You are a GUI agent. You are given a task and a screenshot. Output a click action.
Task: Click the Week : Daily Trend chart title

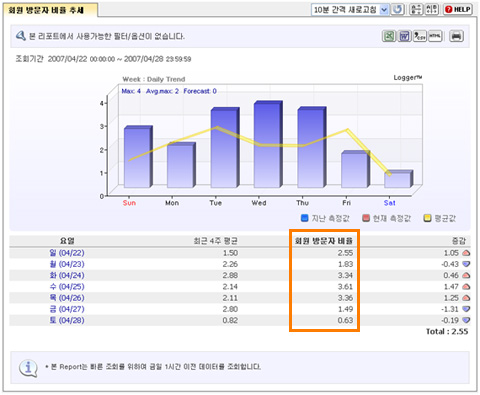(154, 79)
